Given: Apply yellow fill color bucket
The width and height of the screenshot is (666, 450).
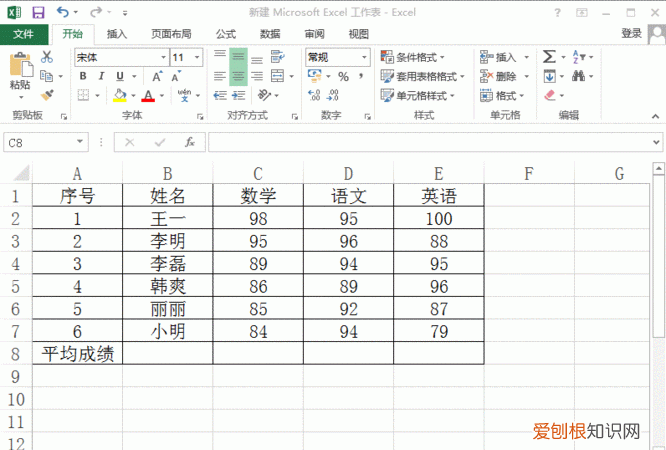Looking at the screenshot, I should (120, 95).
